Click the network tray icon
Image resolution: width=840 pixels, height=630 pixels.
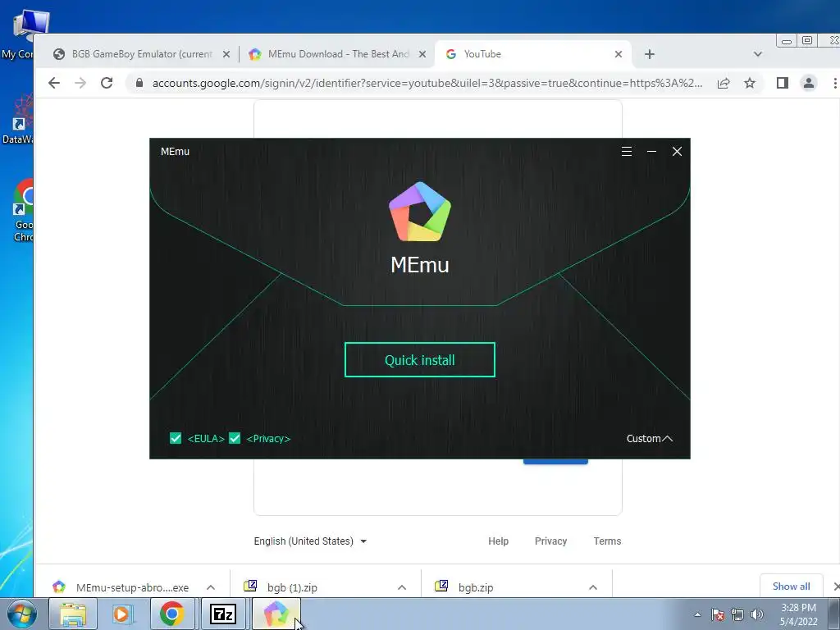pos(737,614)
